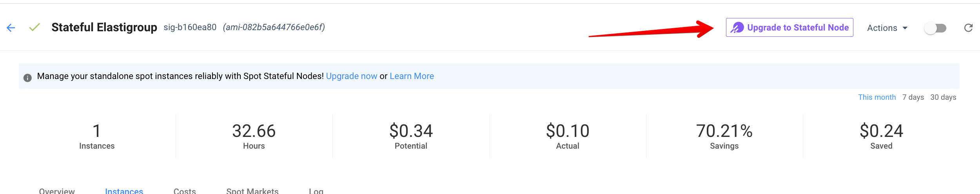
Task: Select the This month time range
Action: [877, 97]
